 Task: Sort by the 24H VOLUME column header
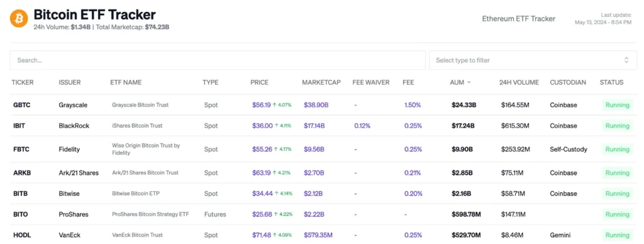click(519, 82)
